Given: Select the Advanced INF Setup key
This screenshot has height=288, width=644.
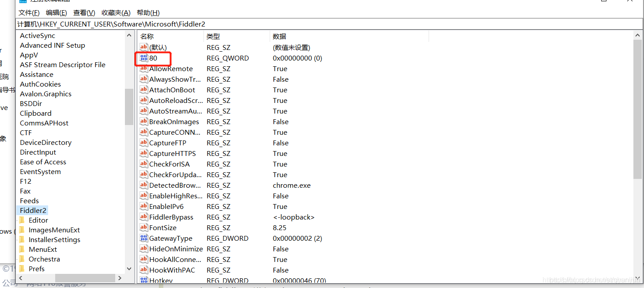Looking at the screenshot, I should tap(53, 45).
